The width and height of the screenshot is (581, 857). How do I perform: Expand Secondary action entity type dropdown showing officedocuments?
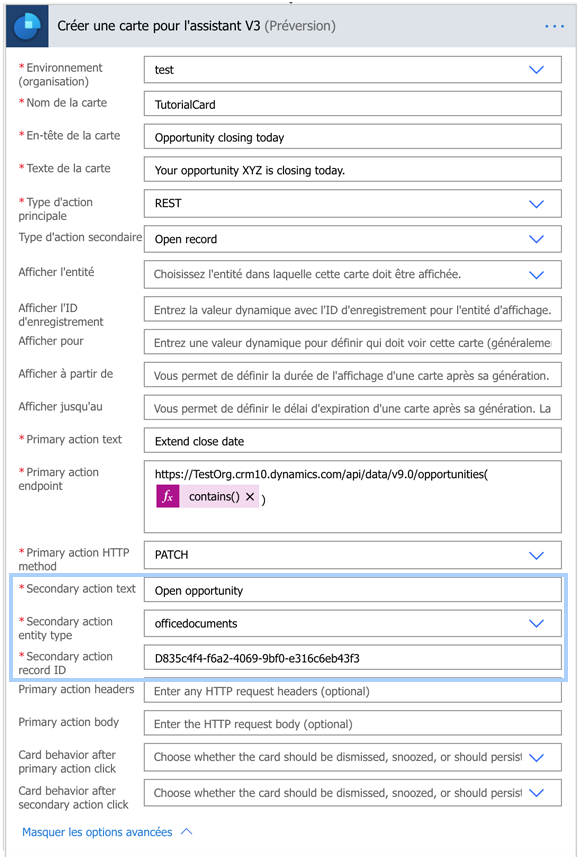[x=536, y=624]
